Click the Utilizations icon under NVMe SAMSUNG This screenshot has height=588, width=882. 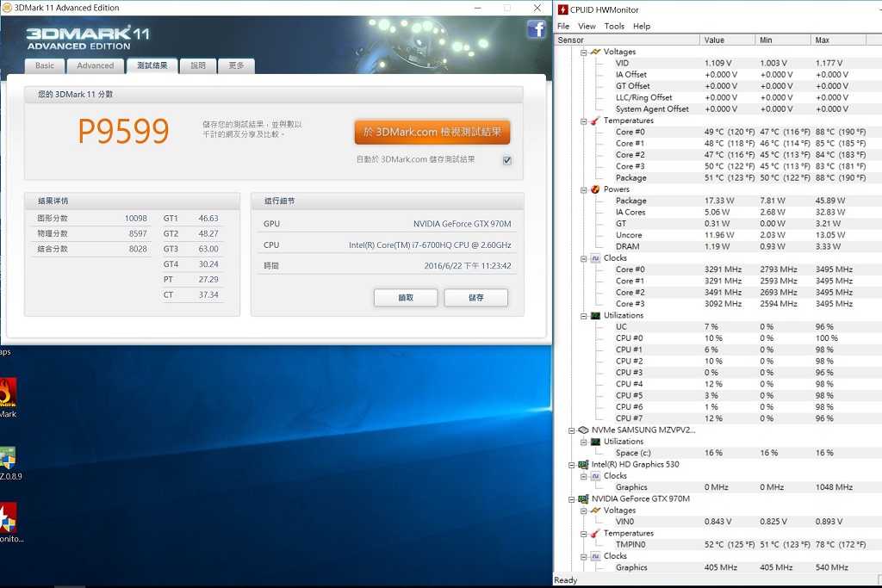tap(595, 442)
